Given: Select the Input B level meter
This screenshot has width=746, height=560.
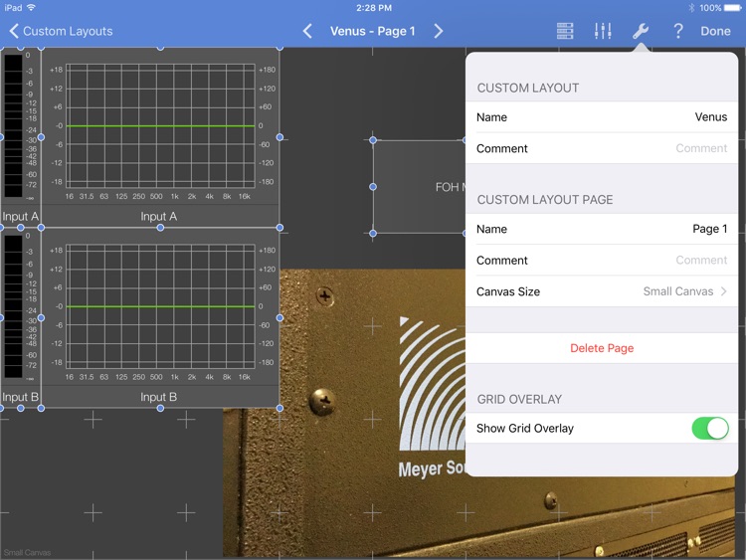Looking at the screenshot, I should [x=20, y=308].
